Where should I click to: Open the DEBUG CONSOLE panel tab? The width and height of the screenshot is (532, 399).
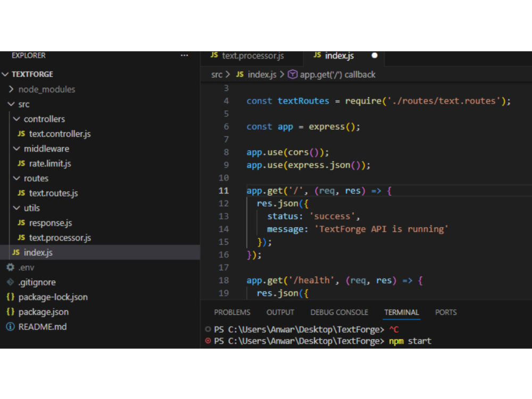(x=339, y=312)
